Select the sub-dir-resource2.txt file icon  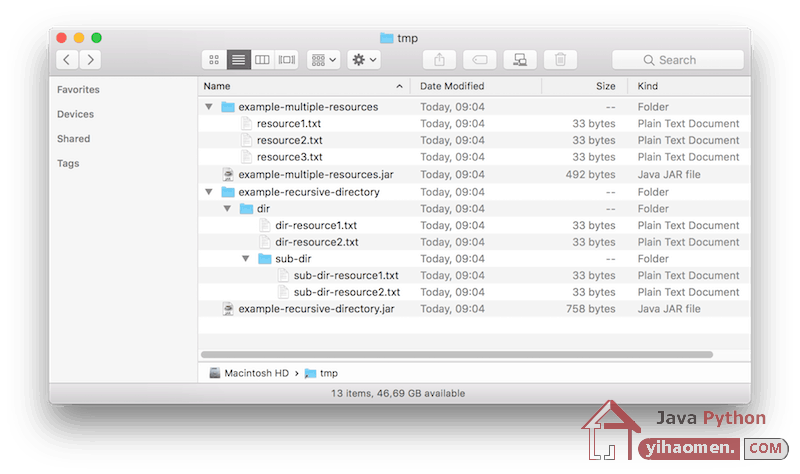(283, 292)
